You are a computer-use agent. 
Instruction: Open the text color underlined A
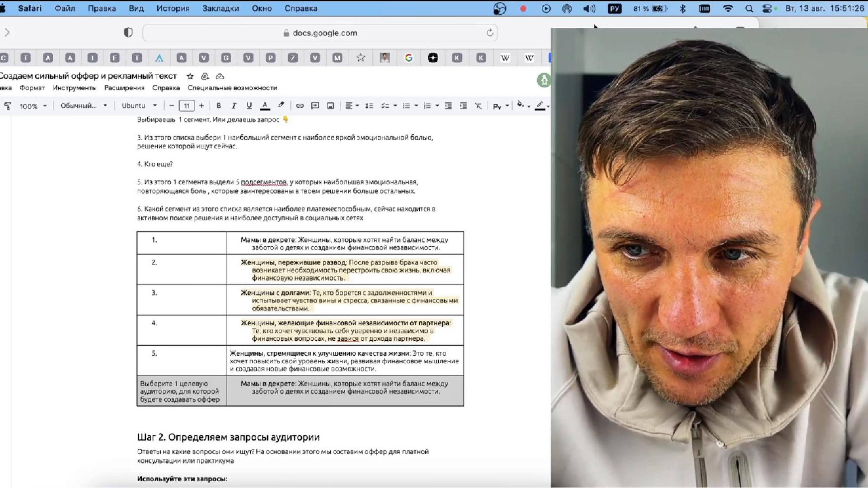(265, 106)
